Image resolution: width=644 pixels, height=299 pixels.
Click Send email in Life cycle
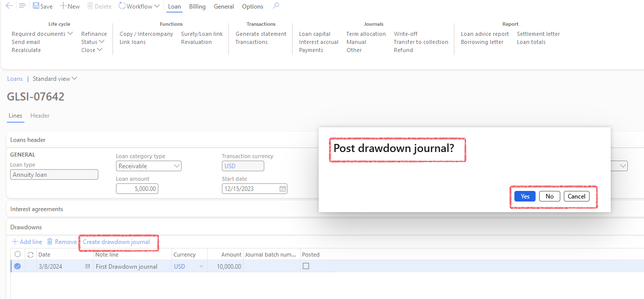coord(26,42)
